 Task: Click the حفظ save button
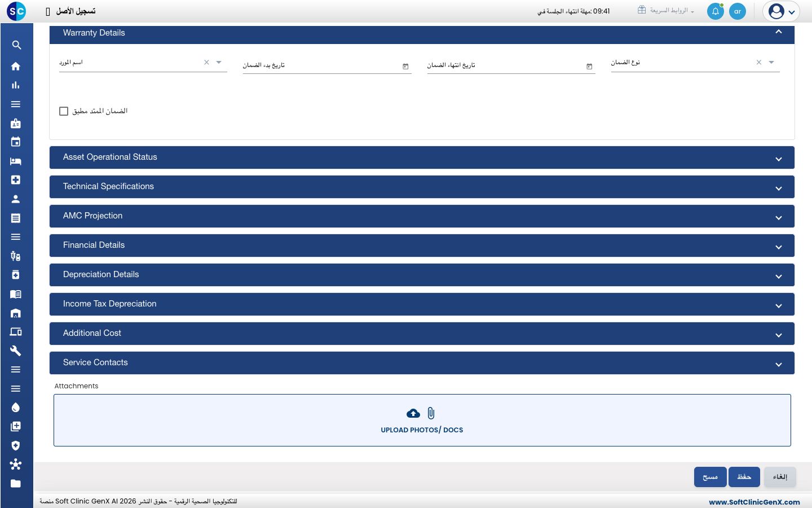[744, 477]
